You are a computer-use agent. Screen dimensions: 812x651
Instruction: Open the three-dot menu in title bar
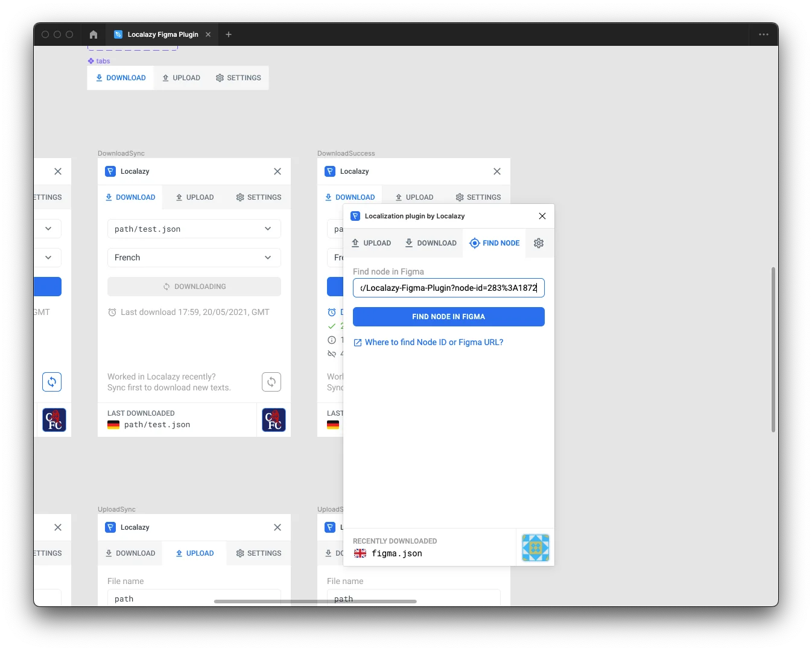(x=764, y=34)
